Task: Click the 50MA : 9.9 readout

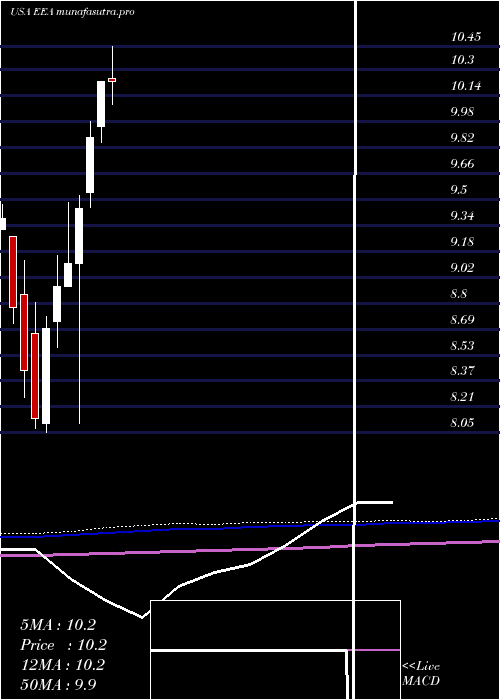Action: (x=58, y=684)
